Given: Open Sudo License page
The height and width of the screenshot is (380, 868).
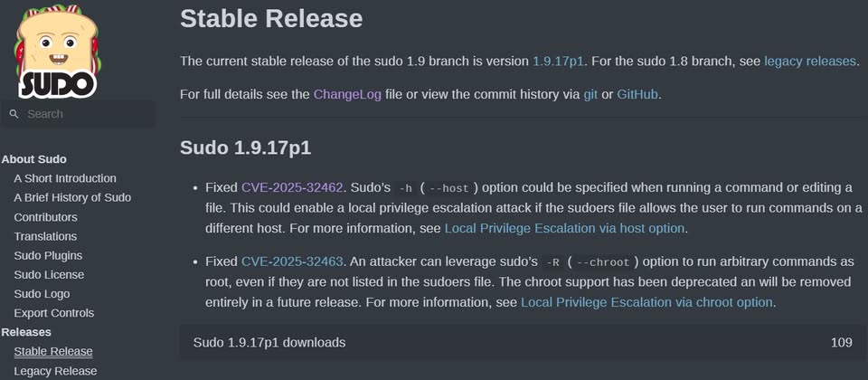Looking at the screenshot, I should [49, 275].
